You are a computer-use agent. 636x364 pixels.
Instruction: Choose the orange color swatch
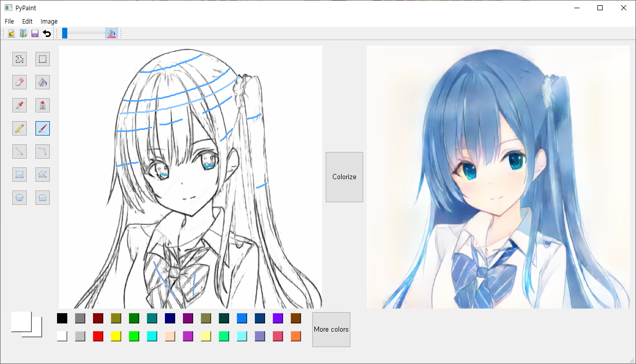[x=296, y=336]
